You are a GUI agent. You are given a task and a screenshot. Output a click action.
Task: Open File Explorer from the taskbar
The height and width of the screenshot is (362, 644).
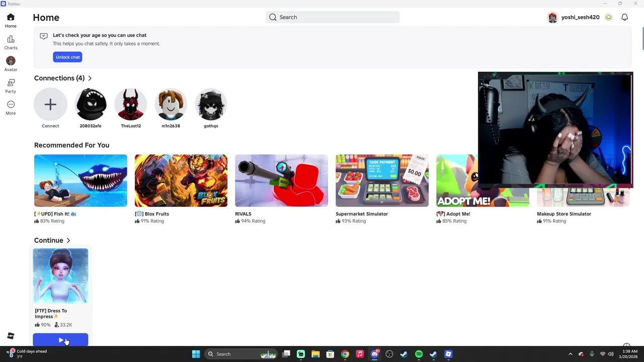(x=315, y=354)
